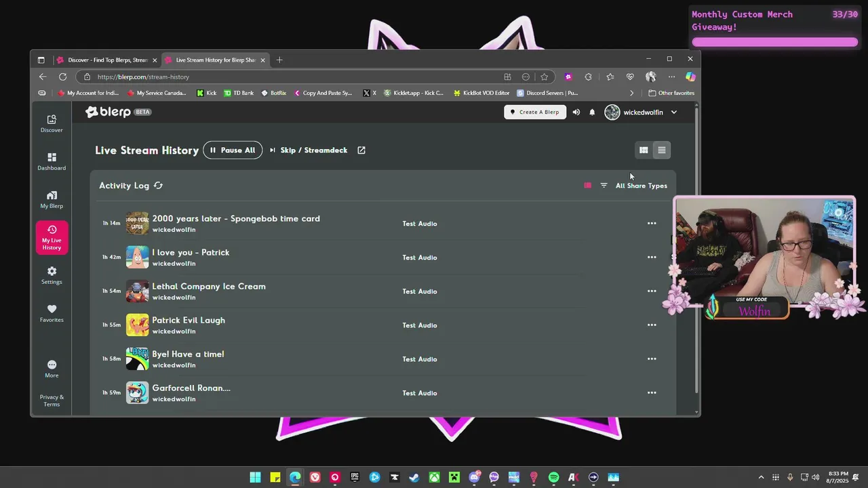The width and height of the screenshot is (868, 488).
Task: Click Pause All button
Action: (233, 150)
